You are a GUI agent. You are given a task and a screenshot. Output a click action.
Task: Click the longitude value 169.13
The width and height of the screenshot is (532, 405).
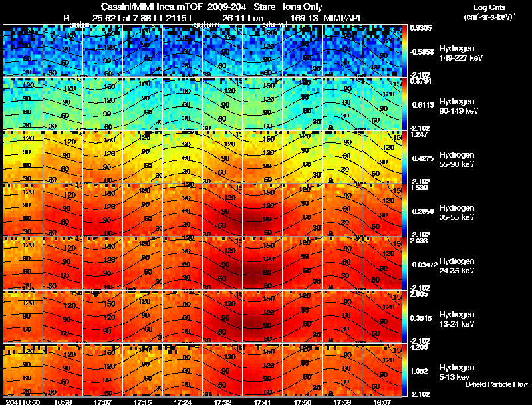point(304,18)
